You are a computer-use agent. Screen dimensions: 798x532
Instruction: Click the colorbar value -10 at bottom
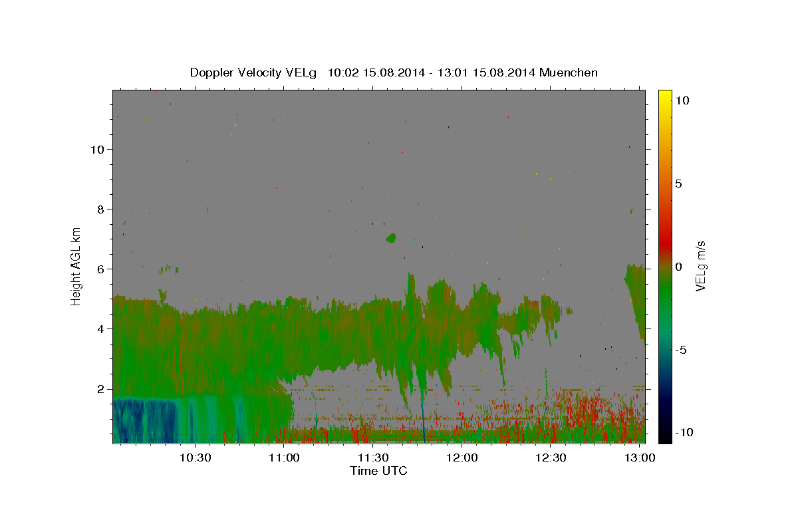[x=684, y=433]
